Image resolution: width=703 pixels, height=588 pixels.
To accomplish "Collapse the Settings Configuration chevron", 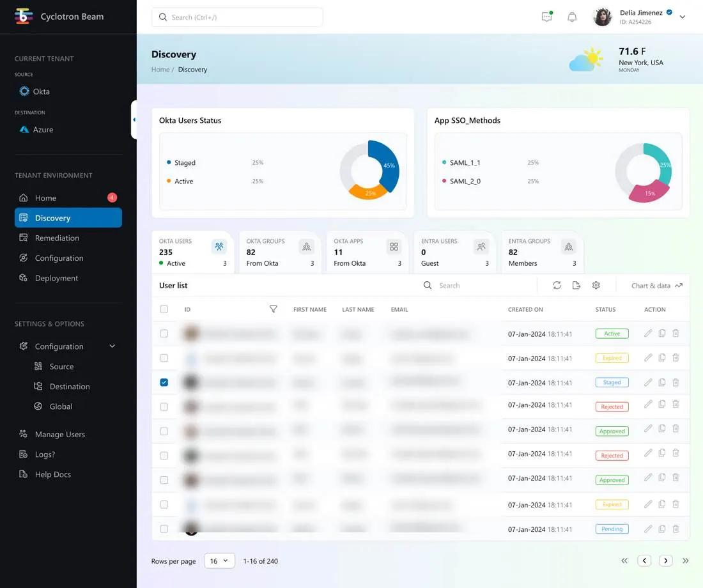I will click(x=112, y=346).
